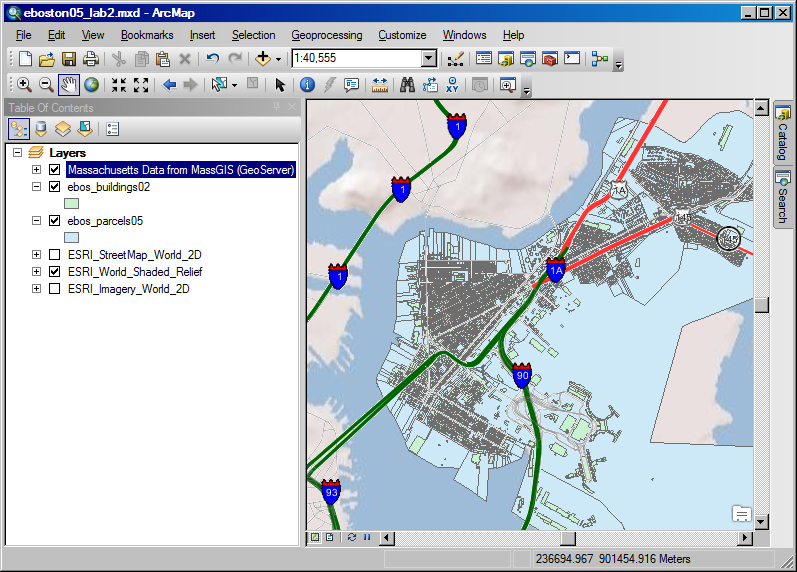Activate the Identify tool

coord(307,85)
